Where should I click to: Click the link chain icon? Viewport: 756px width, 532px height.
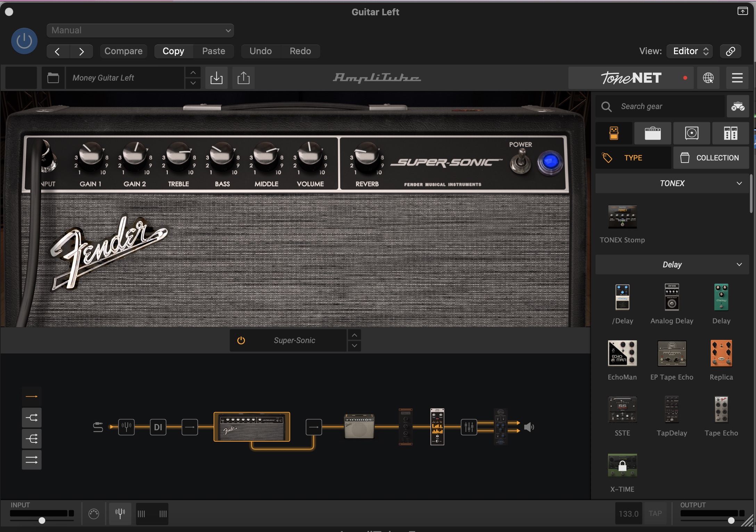click(x=730, y=51)
